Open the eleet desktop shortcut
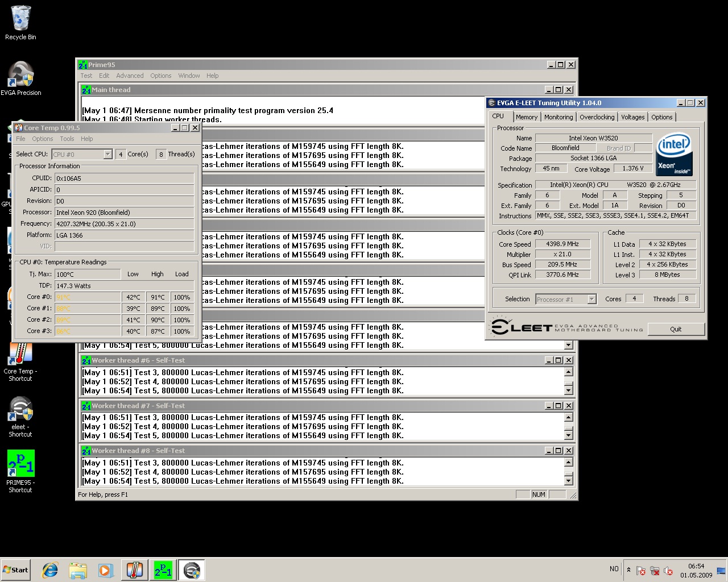This screenshot has height=582, width=728. 20,417
